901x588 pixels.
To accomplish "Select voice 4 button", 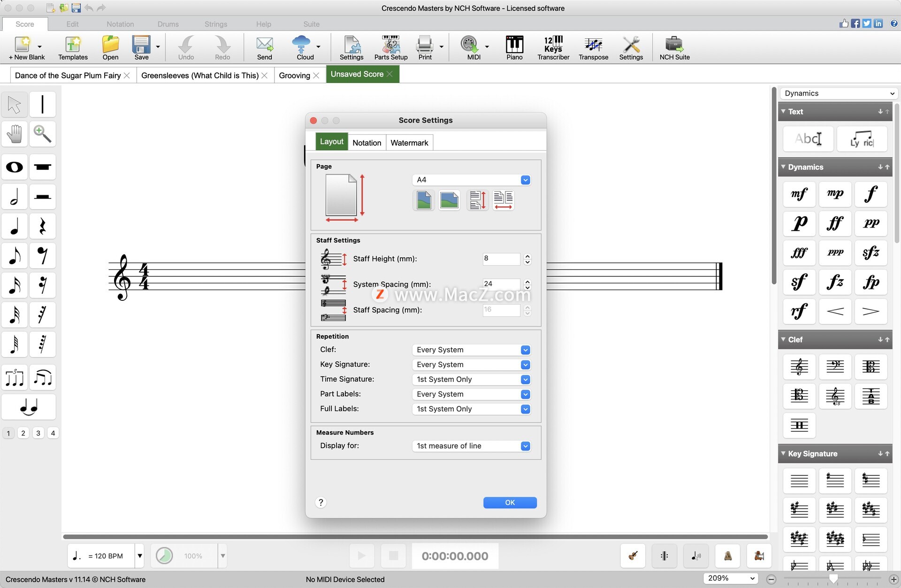I will click(53, 433).
